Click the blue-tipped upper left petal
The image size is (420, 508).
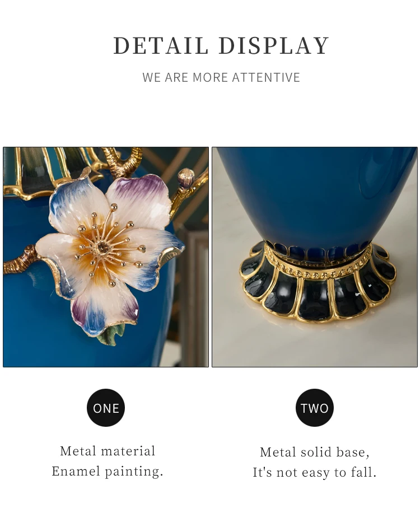pyautogui.click(x=78, y=204)
